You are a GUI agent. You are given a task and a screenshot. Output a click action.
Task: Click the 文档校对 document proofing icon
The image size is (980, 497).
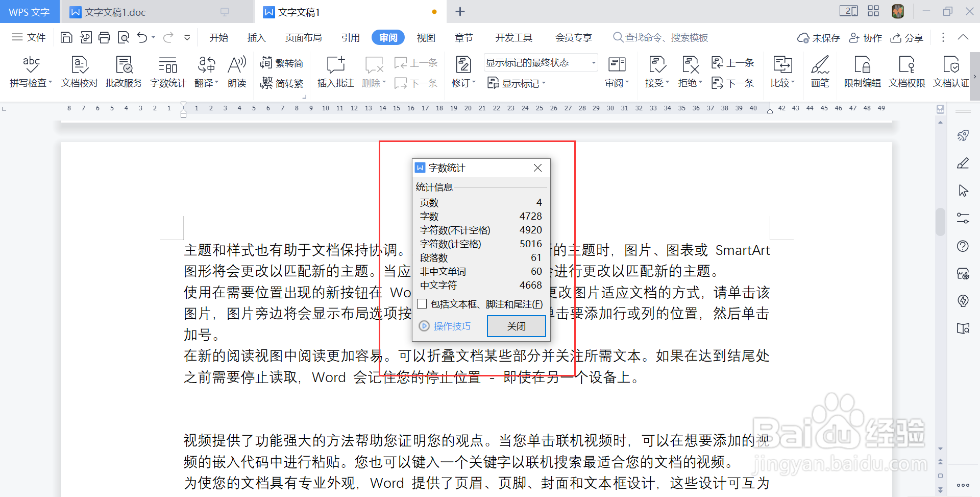(x=79, y=72)
